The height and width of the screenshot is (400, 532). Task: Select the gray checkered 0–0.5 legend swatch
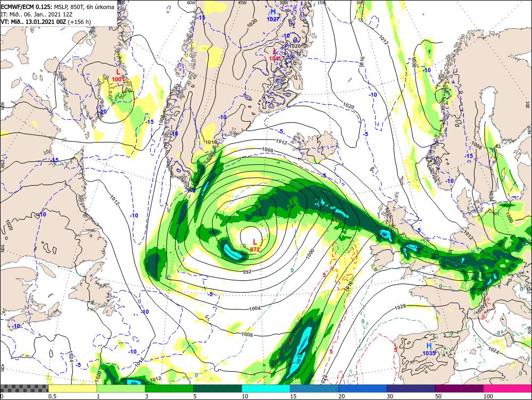click(x=24, y=388)
